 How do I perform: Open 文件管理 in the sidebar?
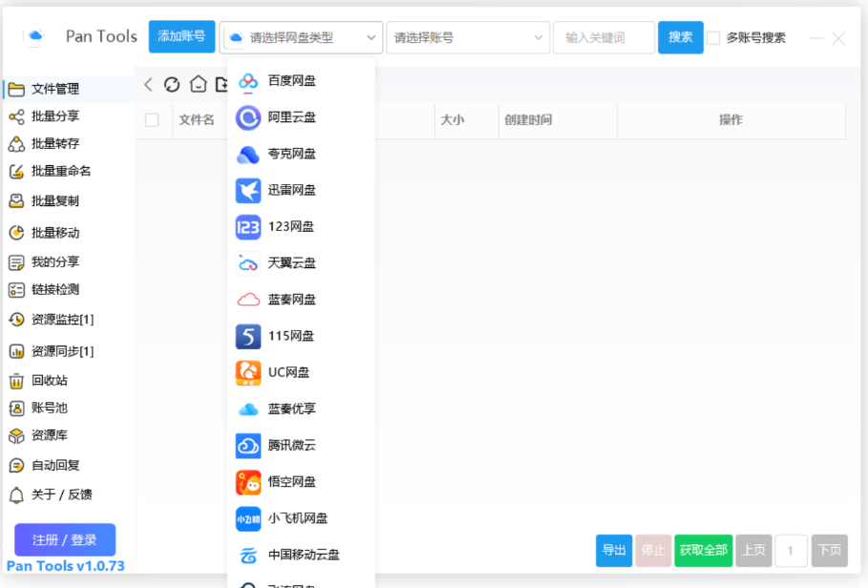coord(69,89)
